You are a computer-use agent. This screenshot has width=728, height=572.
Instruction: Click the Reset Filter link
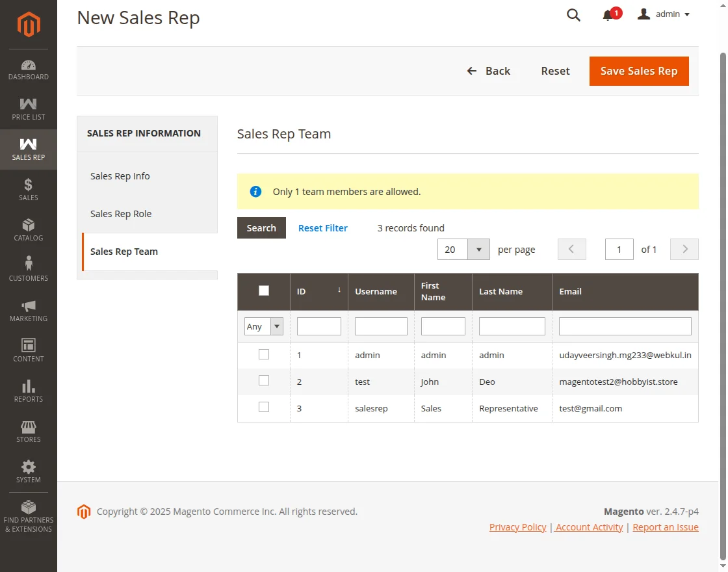[x=323, y=228]
